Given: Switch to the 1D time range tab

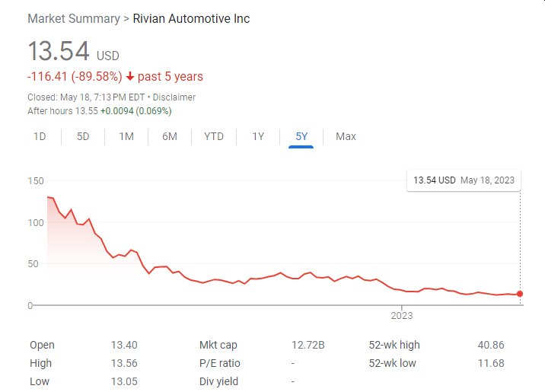Looking at the screenshot, I should [x=40, y=136].
